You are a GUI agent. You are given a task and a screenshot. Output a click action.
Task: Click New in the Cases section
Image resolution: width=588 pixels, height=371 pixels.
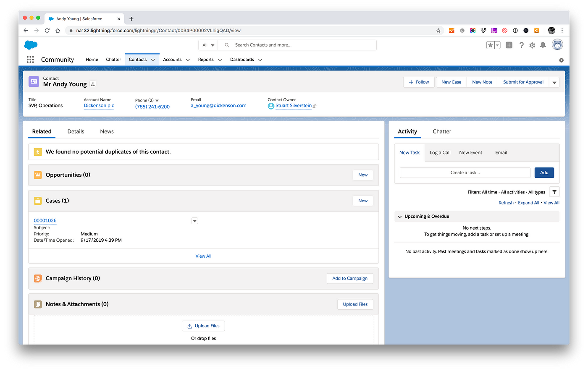[x=363, y=201]
